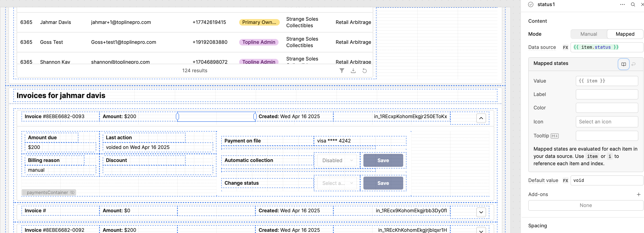
Task: Select Goss Test's Topline Admin tag
Action: [x=259, y=42]
